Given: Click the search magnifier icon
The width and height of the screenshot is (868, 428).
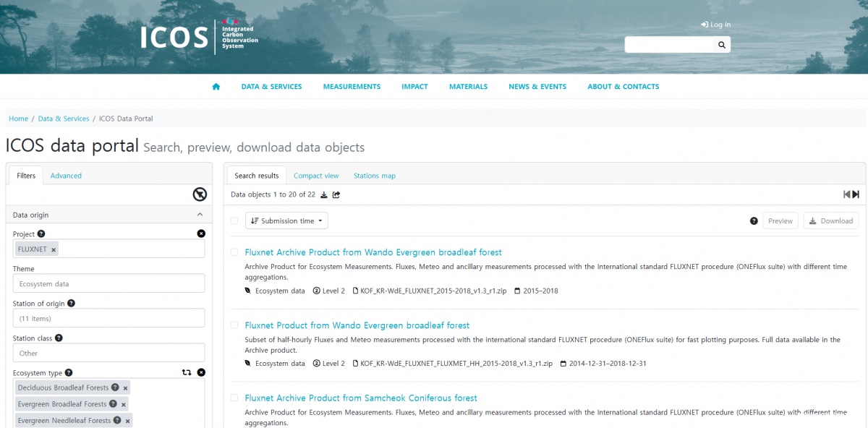Looking at the screenshot, I should click(721, 45).
